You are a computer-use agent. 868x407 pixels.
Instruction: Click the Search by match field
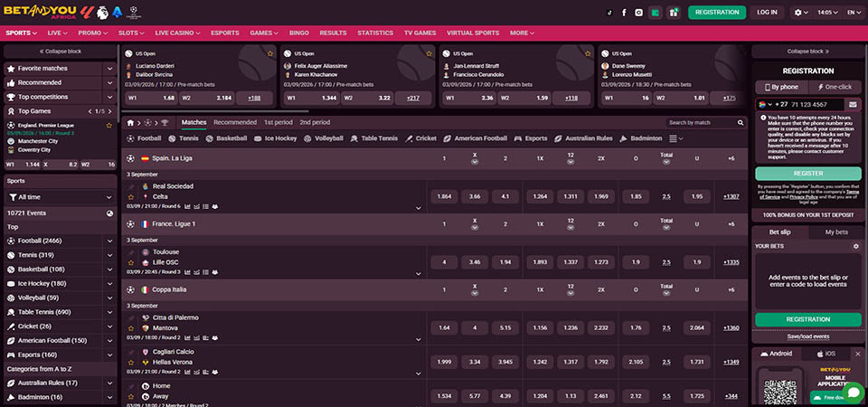point(701,122)
